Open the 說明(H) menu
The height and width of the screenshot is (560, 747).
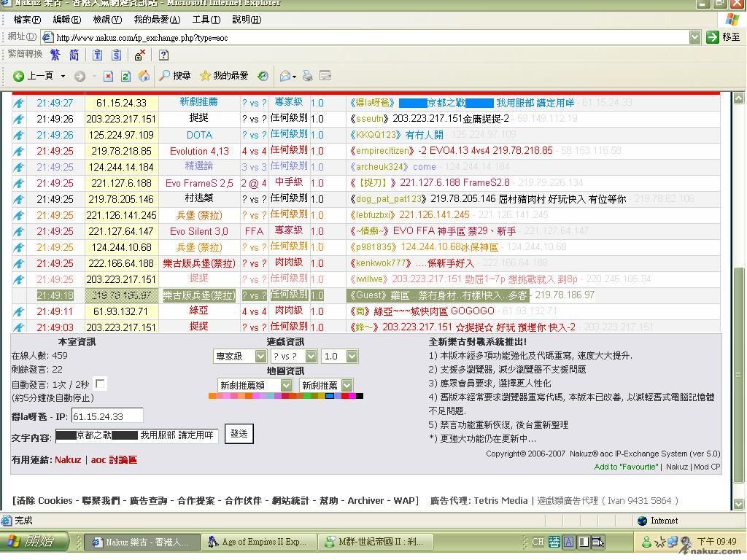[x=247, y=20]
